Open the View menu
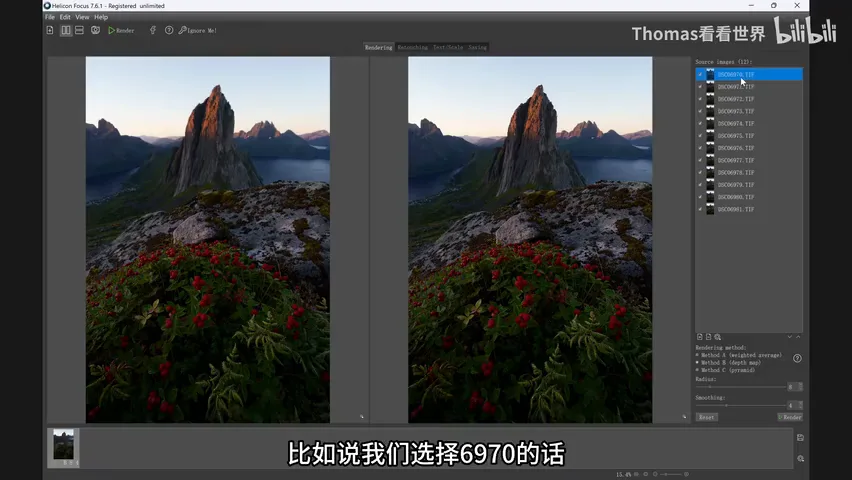 82,17
